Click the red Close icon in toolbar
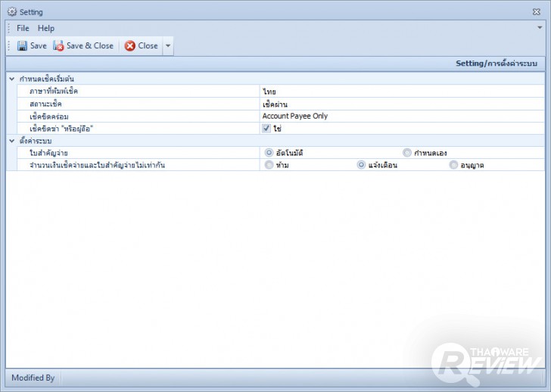This screenshot has width=551, height=392. pos(130,45)
